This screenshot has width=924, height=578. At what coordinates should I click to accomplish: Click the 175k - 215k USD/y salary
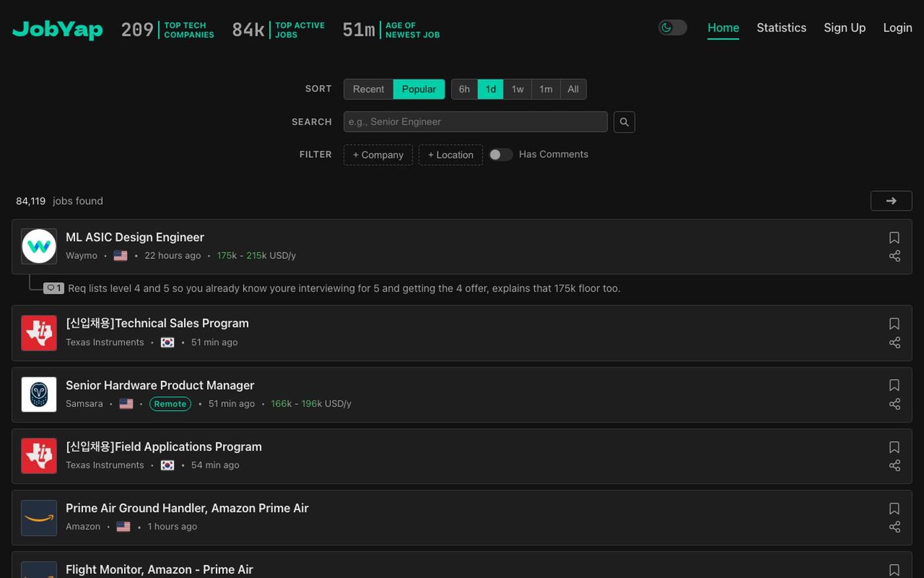coord(256,256)
